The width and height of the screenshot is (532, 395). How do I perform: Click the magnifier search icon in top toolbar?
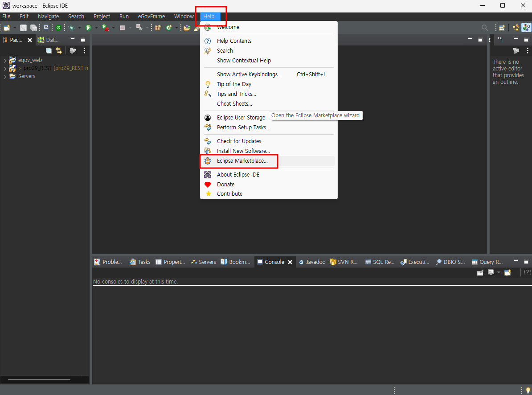(485, 28)
